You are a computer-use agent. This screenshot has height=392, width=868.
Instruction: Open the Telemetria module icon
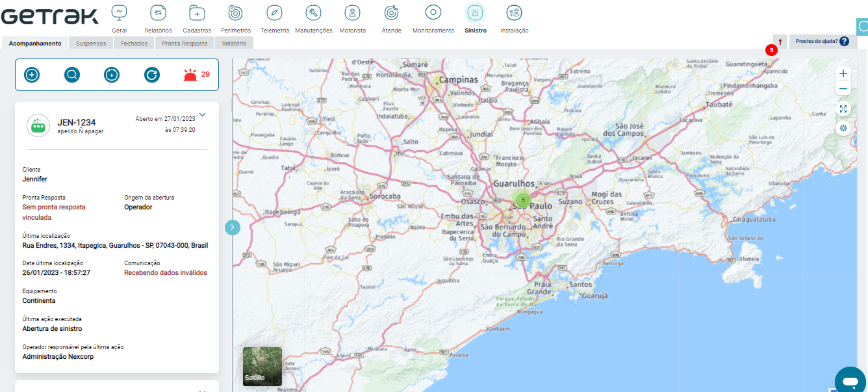275,12
